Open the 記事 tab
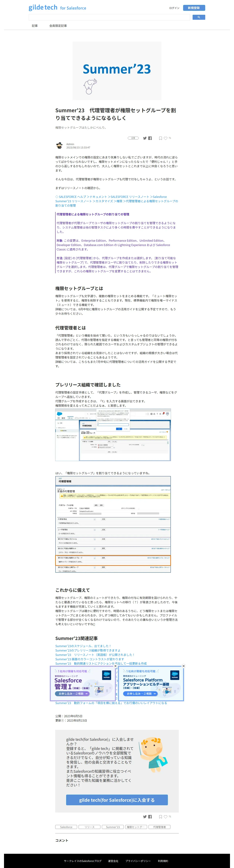The height and width of the screenshot is (868, 234). 35,26
